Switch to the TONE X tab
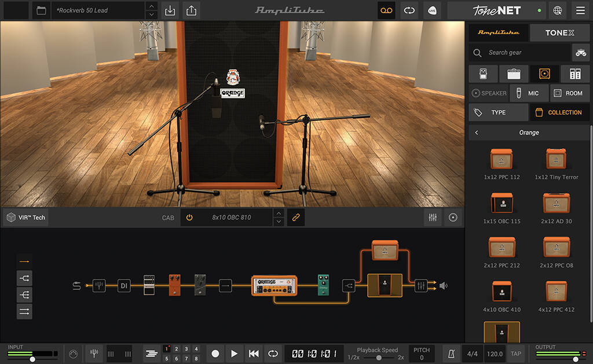Image resolution: width=593 pixels, height=364 pixels. coord(559,32)
